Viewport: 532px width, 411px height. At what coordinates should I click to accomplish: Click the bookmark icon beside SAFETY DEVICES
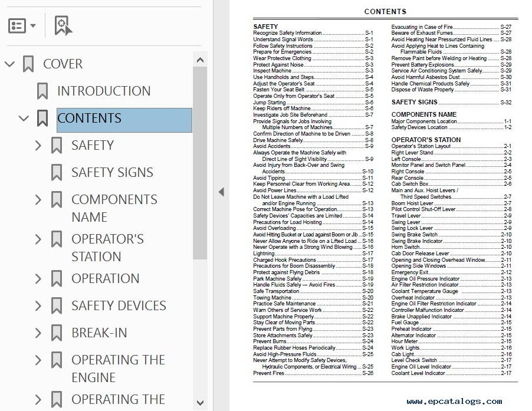coord(57,306)
